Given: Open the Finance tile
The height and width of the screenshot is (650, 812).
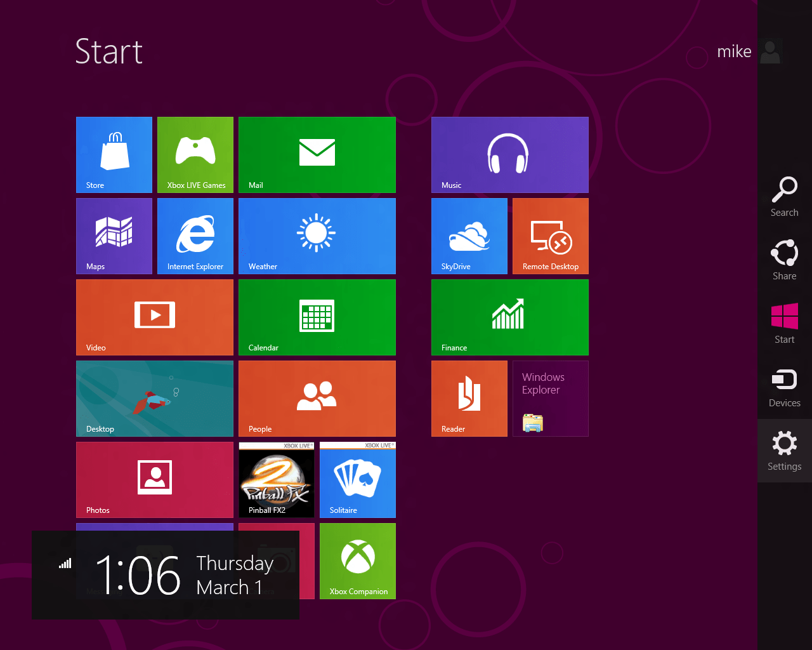Looking at the screenshot, I should (510, 317).
